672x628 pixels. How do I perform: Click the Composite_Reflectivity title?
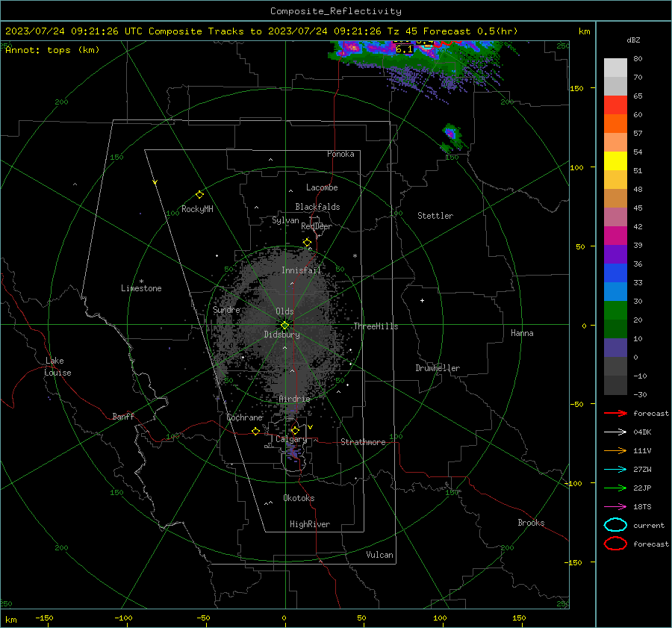pos(336,11)
